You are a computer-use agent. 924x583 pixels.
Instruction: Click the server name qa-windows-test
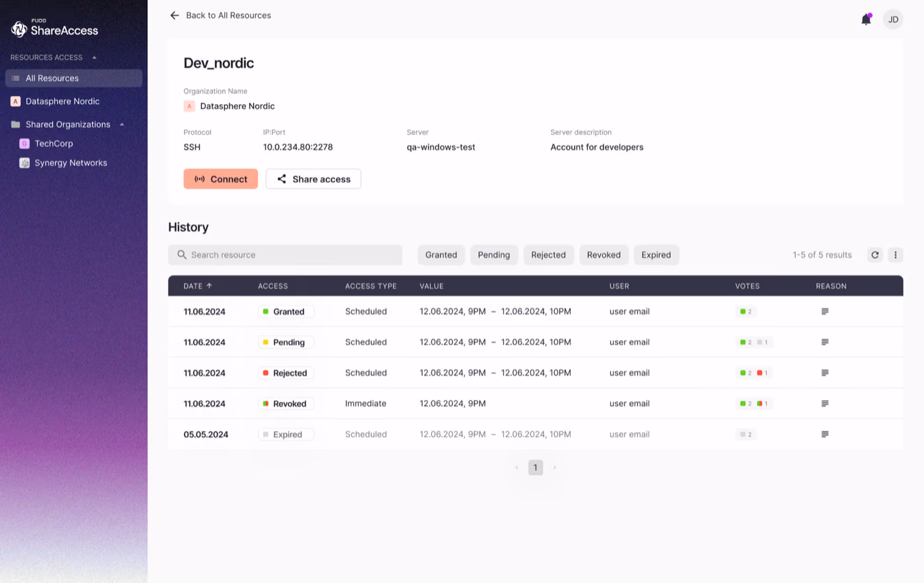[x=441, y=147]
